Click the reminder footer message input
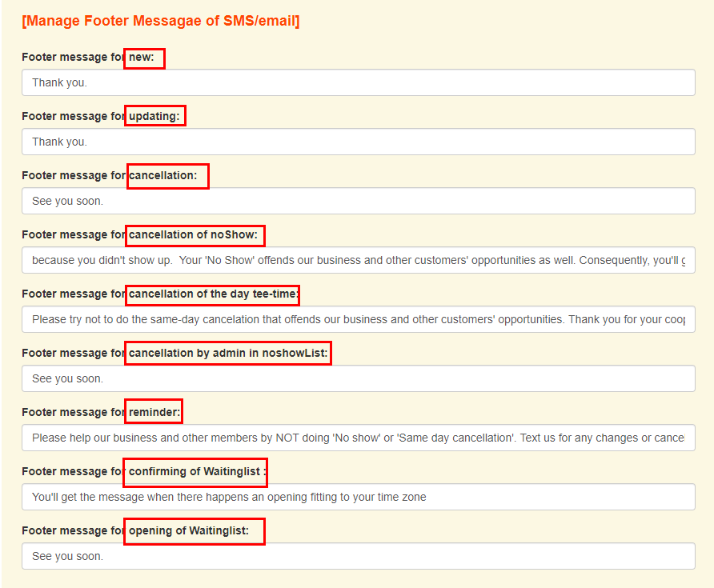Screen dimensions: 714x588 (358, 438)
